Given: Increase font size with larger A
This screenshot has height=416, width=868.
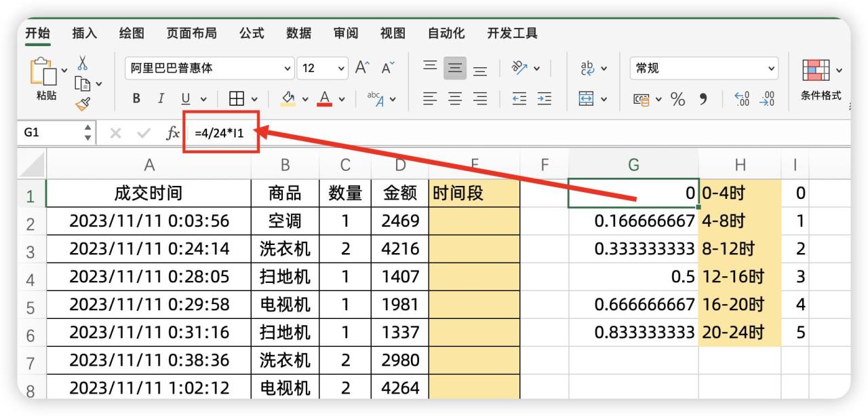Looking at the screenshot, I should tap(363, 68).
